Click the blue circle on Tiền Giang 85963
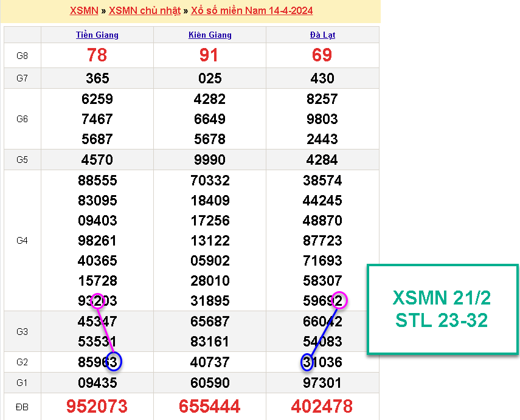 click(113, 361)
